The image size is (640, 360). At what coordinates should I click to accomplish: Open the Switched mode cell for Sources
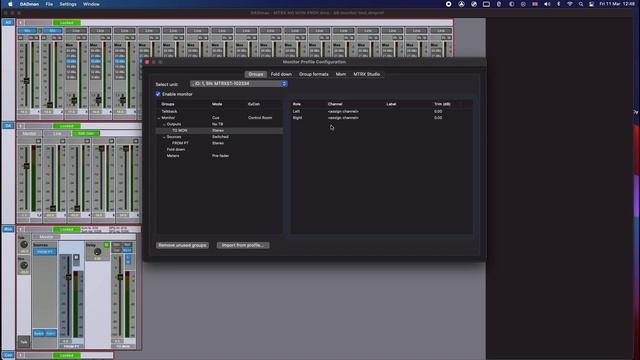(220, 137)
